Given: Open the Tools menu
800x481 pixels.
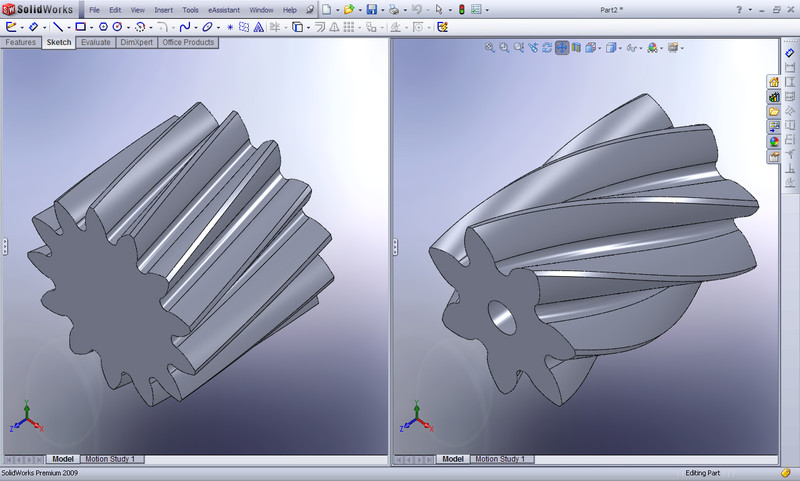Looking at the screenshot, I should [x=190, y=9].
